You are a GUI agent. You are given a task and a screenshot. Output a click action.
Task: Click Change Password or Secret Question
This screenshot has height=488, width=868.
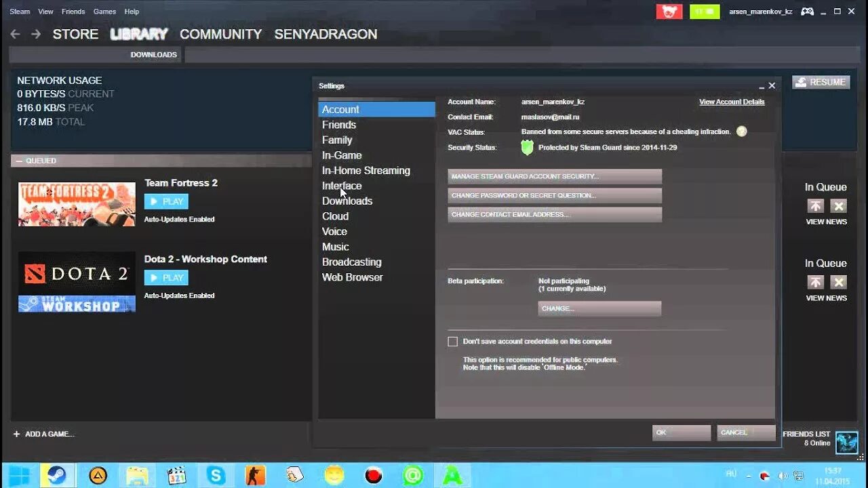tap(555, 196)
